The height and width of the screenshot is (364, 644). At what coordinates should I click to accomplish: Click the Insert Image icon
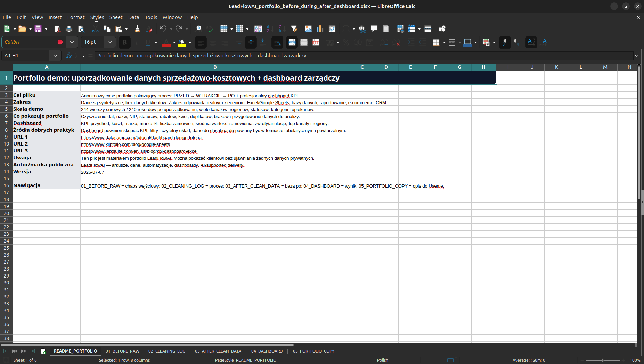308,29
